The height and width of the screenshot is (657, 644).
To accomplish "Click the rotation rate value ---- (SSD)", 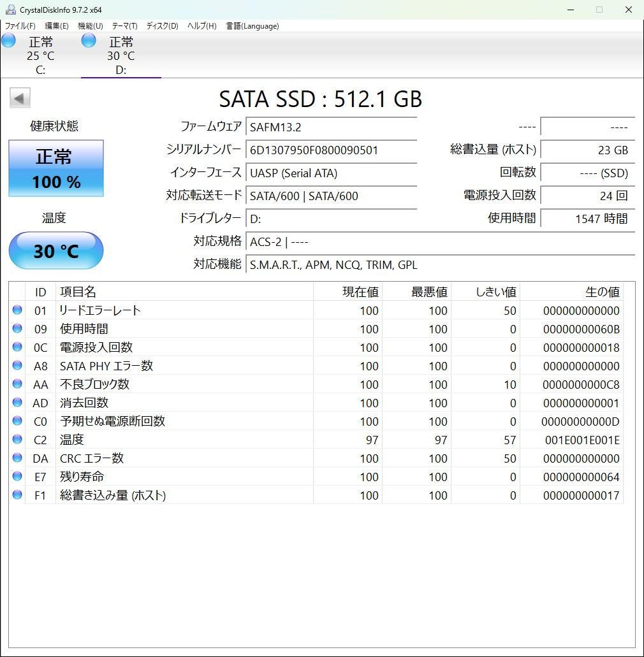I will 588,173.
